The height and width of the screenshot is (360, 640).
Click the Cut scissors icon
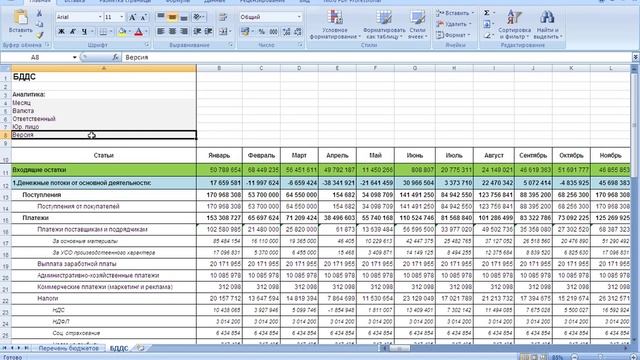(40, 13)
